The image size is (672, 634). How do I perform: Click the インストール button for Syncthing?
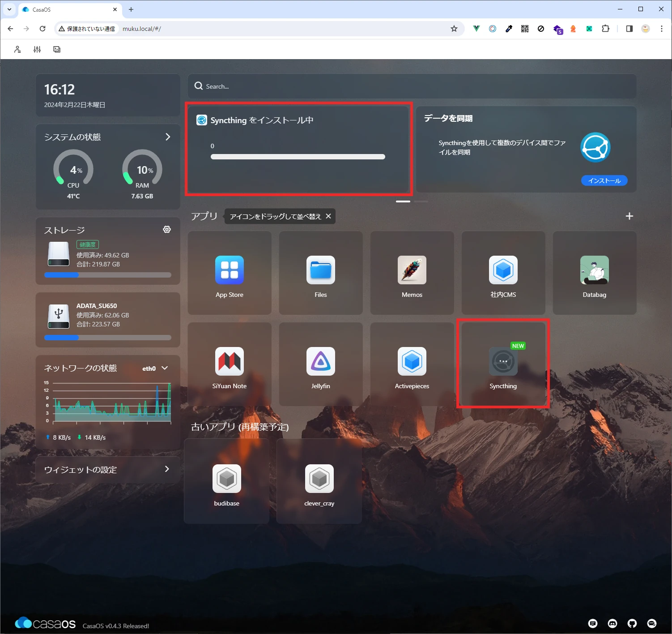click(604, 180)
